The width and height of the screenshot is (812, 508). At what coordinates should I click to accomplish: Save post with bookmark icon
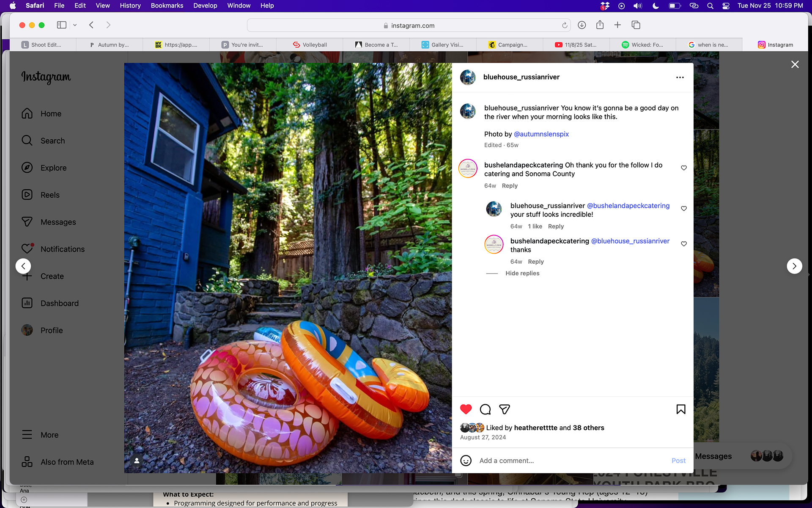coord(680,409)
